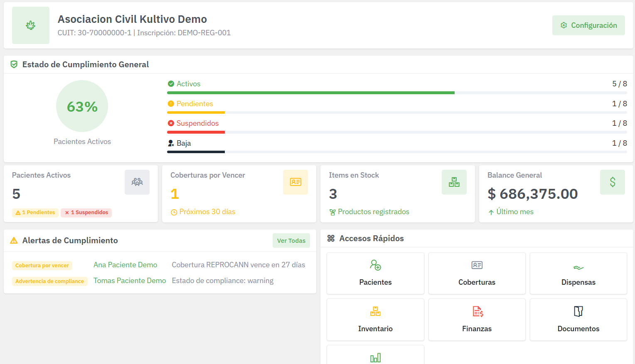Click the group icon on Pacientes Activos card
The height and width of the screenshot is (364, 635).
[137, 182]
